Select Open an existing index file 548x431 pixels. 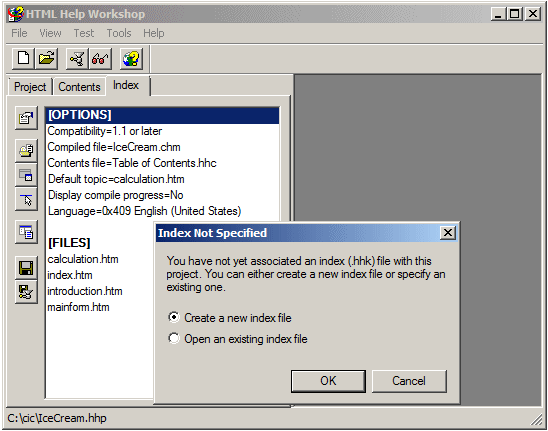click(x=238, y=339)
